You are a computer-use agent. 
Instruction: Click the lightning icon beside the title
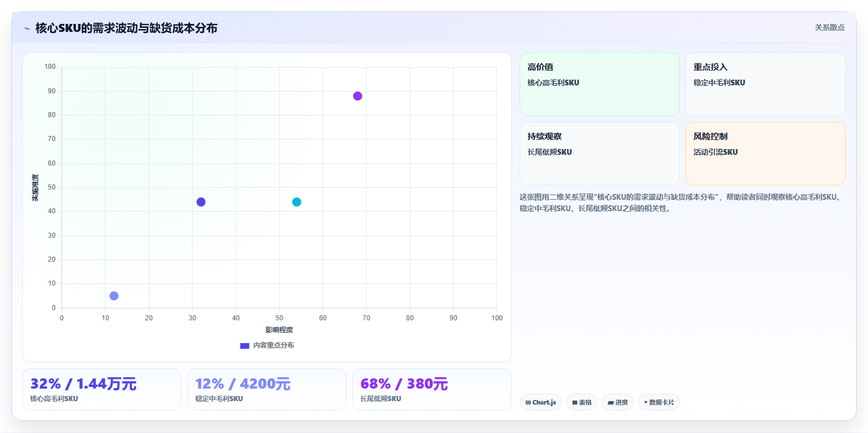pos(27,28)
